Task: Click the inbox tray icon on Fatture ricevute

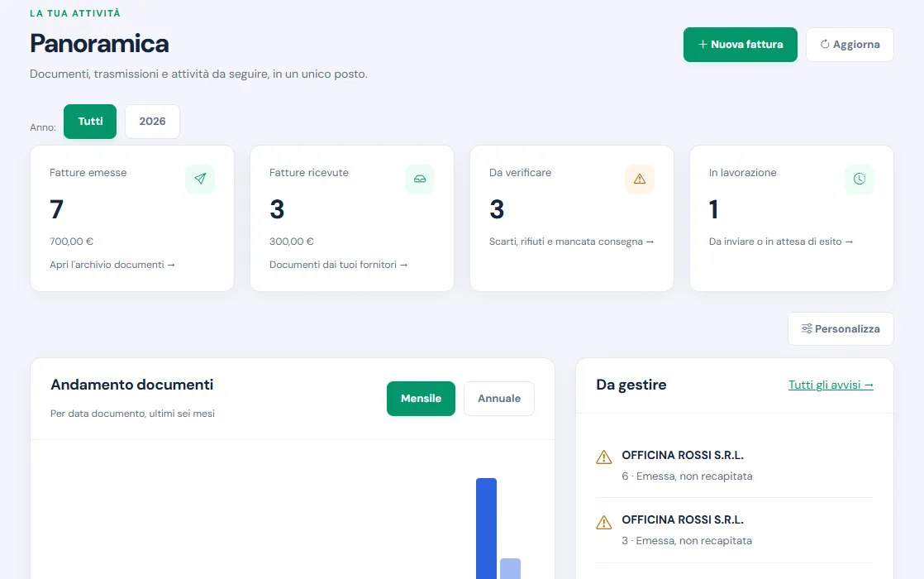Action: (x=420, y=179)
